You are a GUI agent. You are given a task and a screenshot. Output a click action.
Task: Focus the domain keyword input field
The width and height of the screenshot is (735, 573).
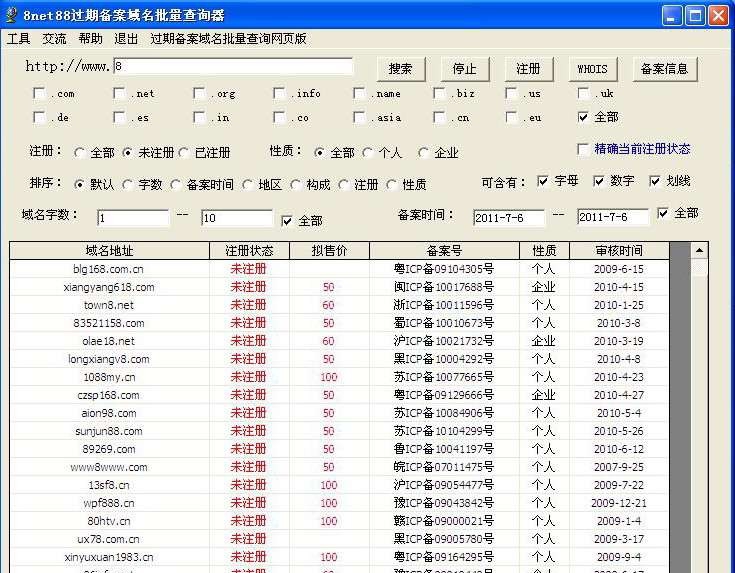coord(233,66)
